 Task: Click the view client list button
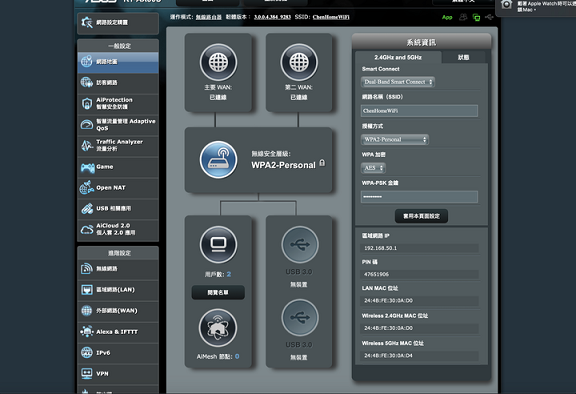(218, 293)
